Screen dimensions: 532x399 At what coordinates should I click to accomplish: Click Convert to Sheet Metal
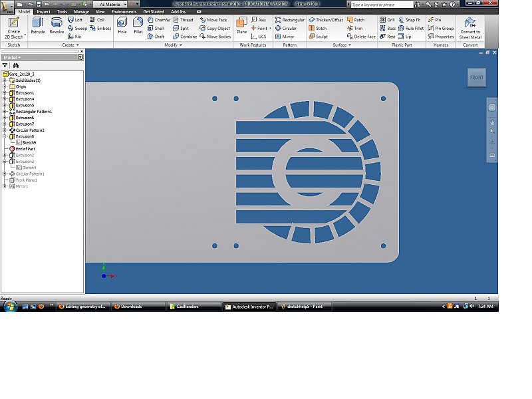click(x=470, y=28)
